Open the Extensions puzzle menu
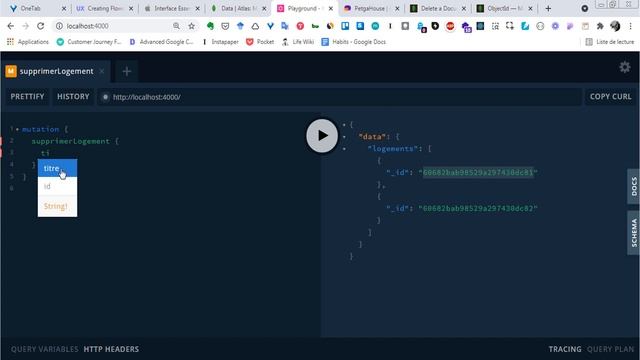The height and width of the screenshot is (360, 640). tap(600, 26)
